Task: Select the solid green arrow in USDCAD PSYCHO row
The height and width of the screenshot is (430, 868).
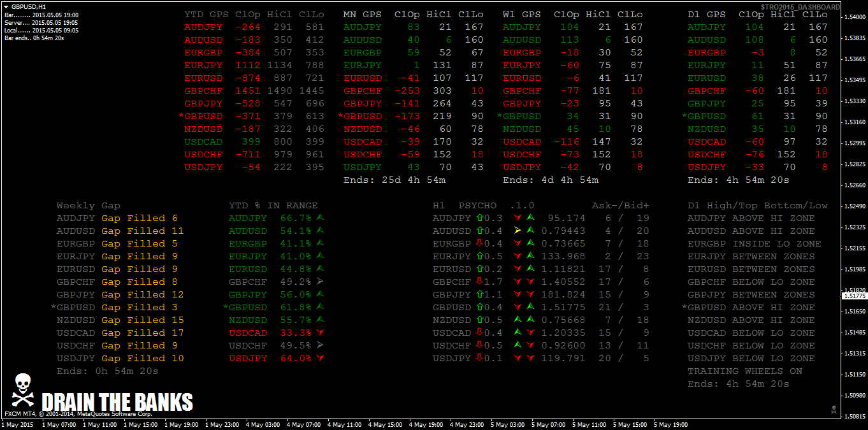Action: point(517,333)
